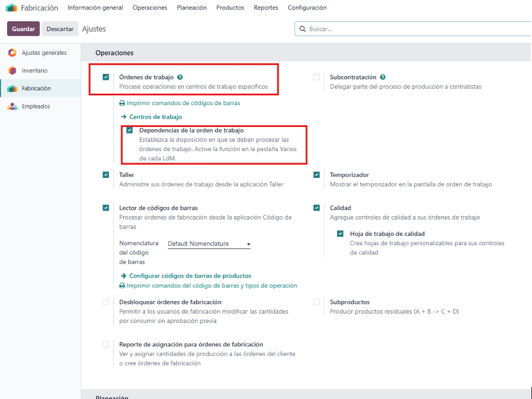Viewport: 532px width, 399px height.
Task: Click the Subproductos setting label
Action: pos(350,302)
